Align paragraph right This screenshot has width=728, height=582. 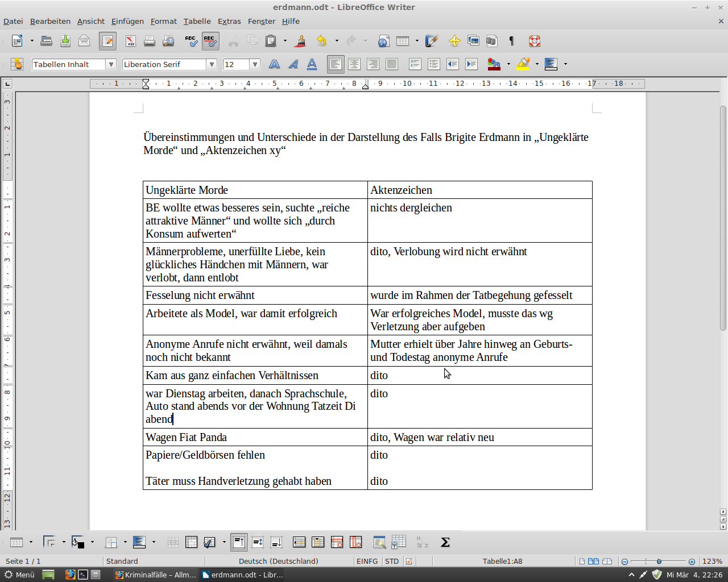(373, 64)
